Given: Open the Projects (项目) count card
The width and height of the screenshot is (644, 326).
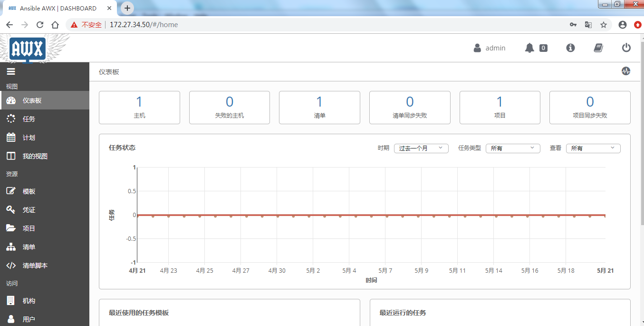Looking at the screenshot, I should 500,108.
